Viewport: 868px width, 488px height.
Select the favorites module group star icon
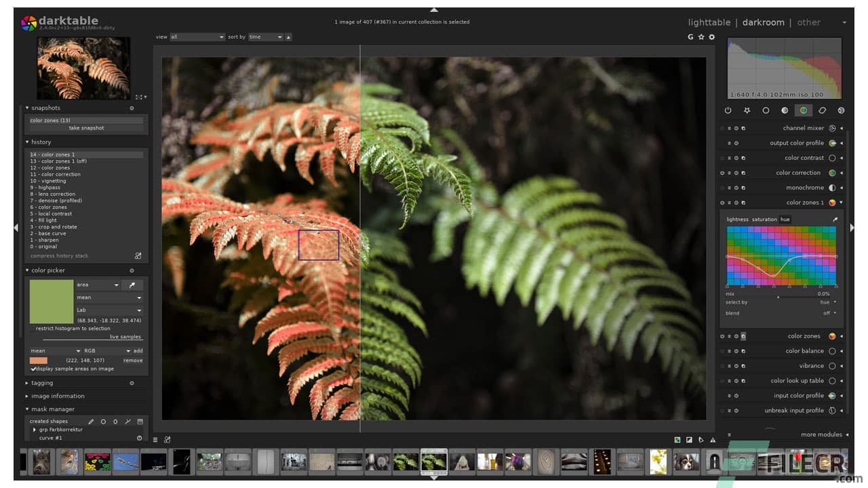click(x=747, y=110)
